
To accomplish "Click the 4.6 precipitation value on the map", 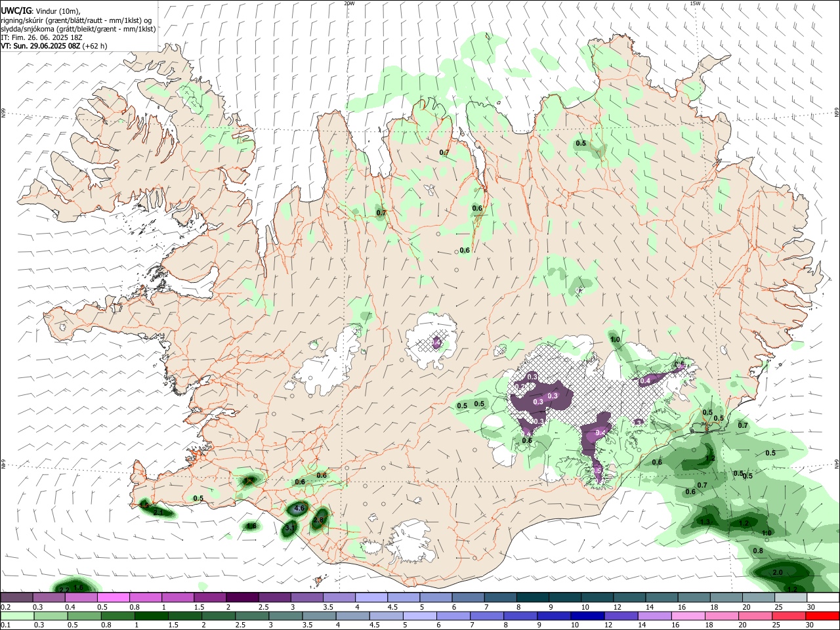I will click(x=300, y=509).
